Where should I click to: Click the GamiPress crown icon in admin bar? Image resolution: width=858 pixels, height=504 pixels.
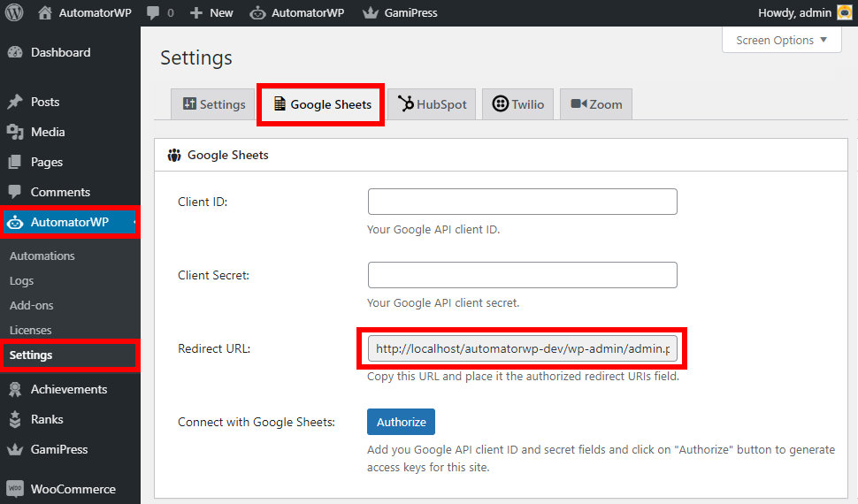[x=371, y=13]
